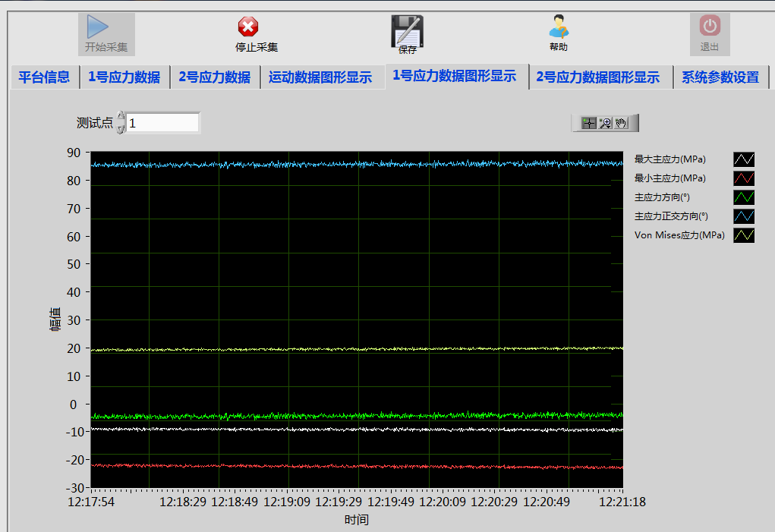Click the 开始采集 play icon

(97, 27)
